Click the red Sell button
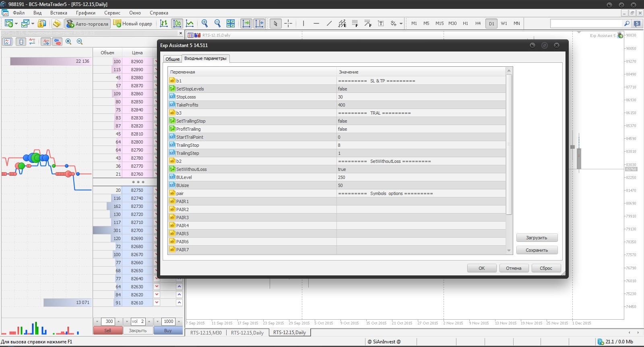The image size is (644, 347). click(x=107, y=331)
